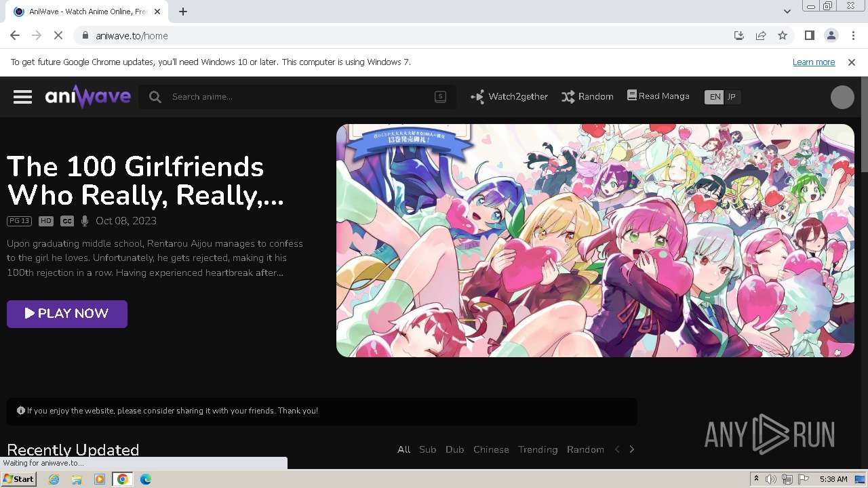Image resolution: width=868 pixels, height=488 pixels.
Task: Open the AniWave hamburger menu
Action: click(22, 97)
